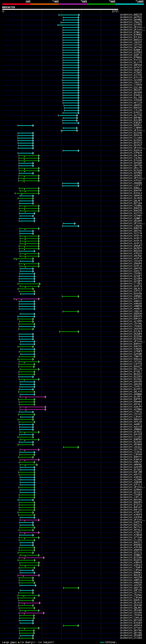Image resolution: width=146 pixels, height=644 pixels.
Task: Click the ~40% legend label
Action: (x=55, y=2)
